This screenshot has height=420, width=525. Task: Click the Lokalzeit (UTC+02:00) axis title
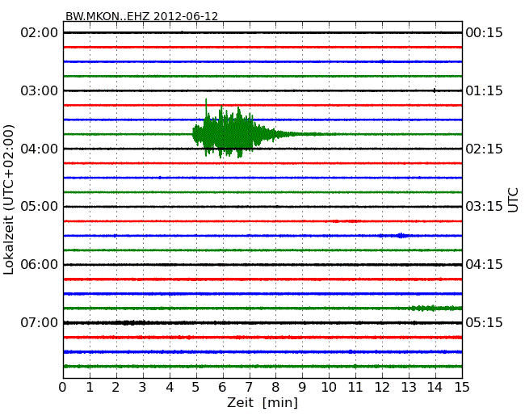[x=9, y=199]
